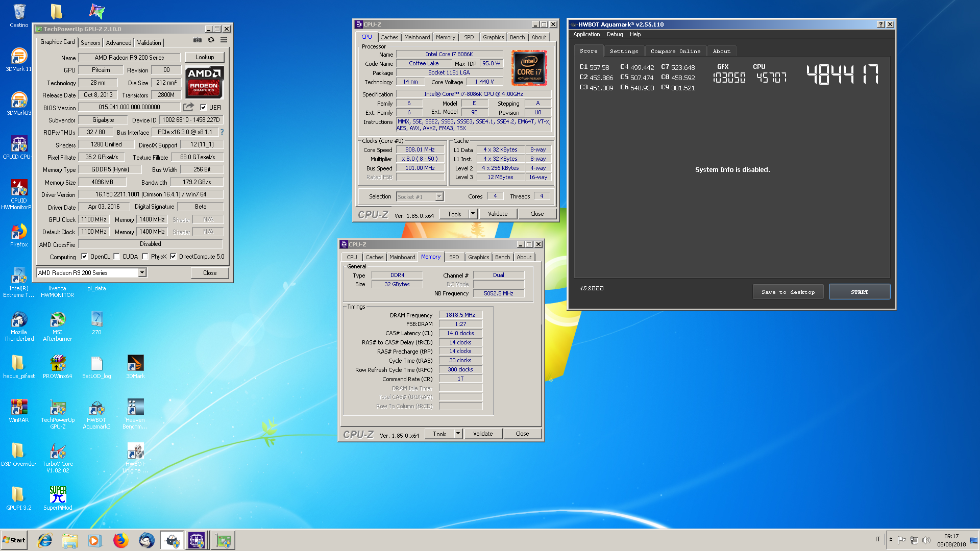Click Lookup button in GPU-Z
Image resolution: width=980 pixels, height=551 pixels.
coord(205,57)
